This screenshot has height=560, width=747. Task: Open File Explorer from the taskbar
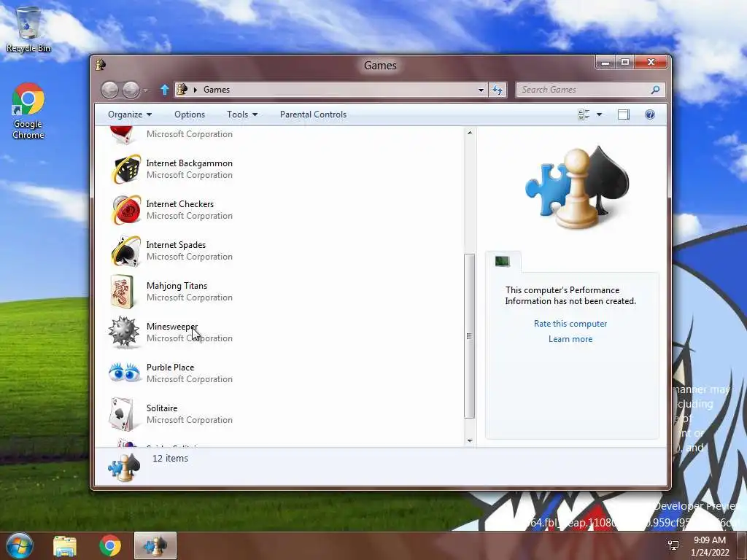coord(65,545)
